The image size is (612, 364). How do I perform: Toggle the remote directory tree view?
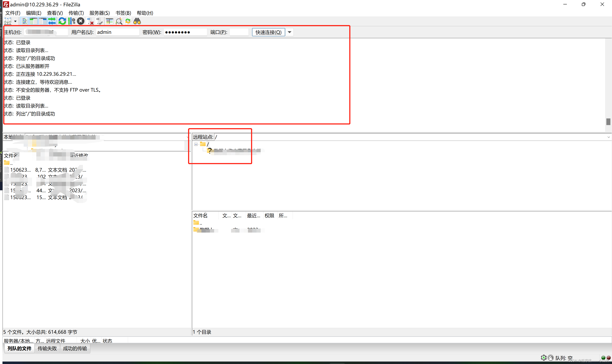(43, 21)
